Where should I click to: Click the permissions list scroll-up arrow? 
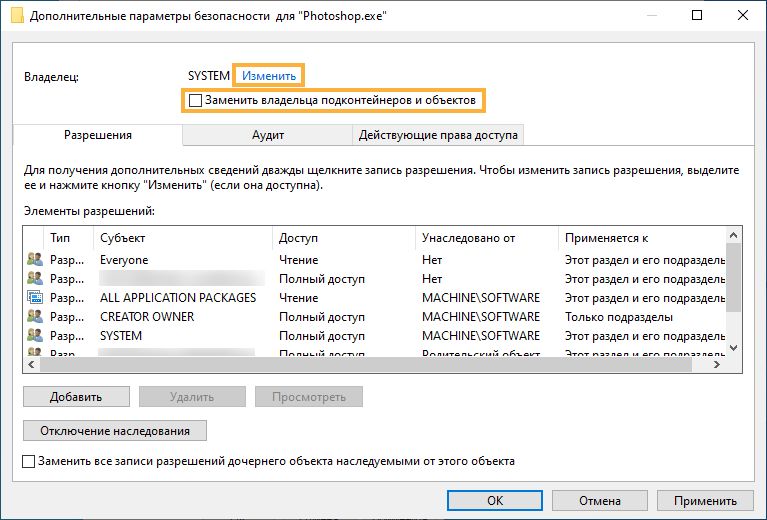click(x=733, y=235)
